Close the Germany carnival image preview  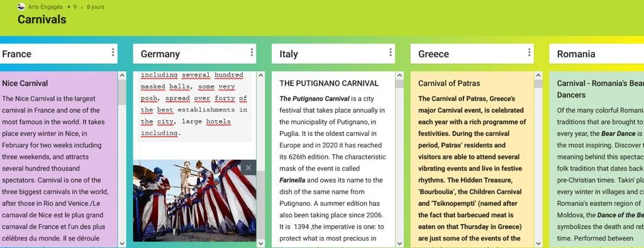pos(248,168)
